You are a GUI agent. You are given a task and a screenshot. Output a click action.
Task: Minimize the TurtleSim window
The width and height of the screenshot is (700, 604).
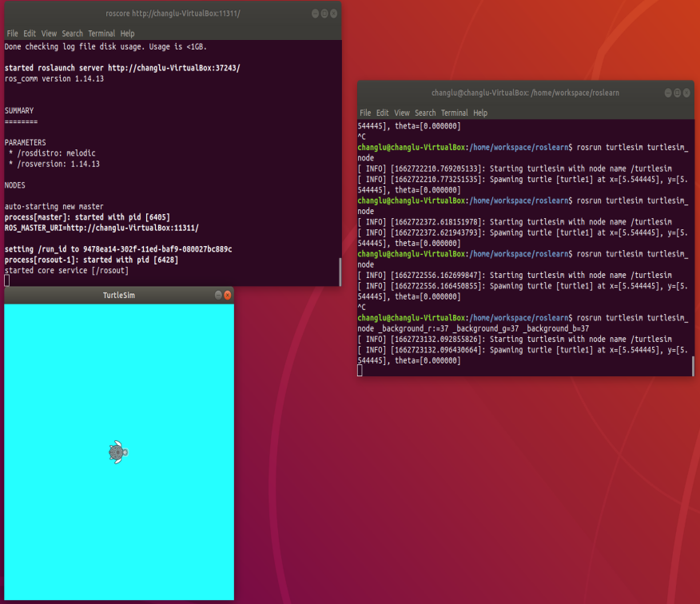click(x=218, y=295)
